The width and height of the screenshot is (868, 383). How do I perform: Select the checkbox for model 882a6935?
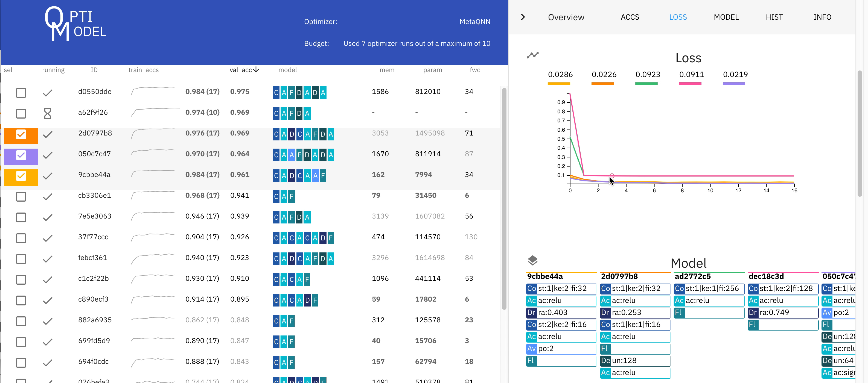21,321
